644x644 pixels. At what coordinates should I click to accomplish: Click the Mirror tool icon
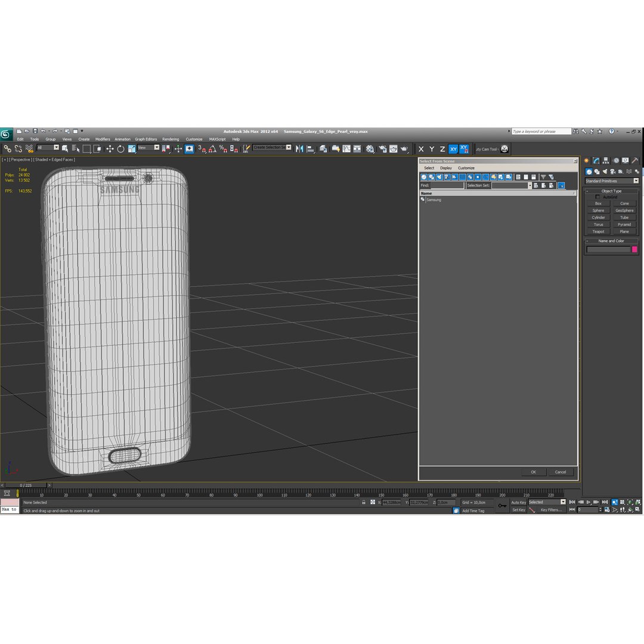click(x=299, y=148)
